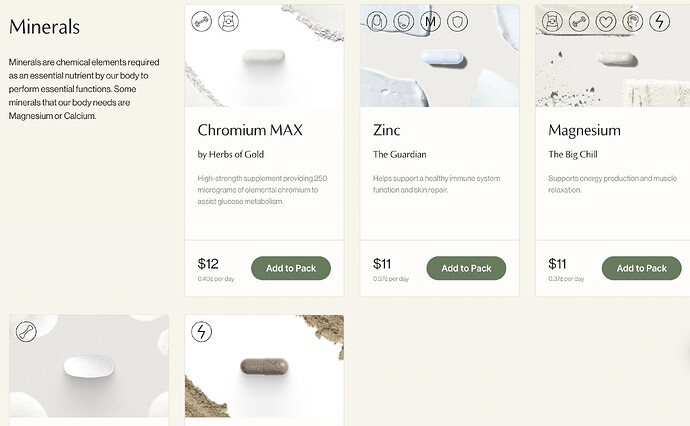Click the bear face icon on Chromium MAX card
Image resolution: width=690 pixels, height=426 pixels.
pos(228,21)
